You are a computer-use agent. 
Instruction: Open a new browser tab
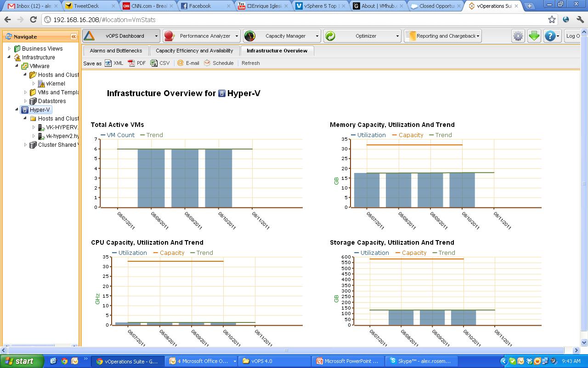click(529, 6)
